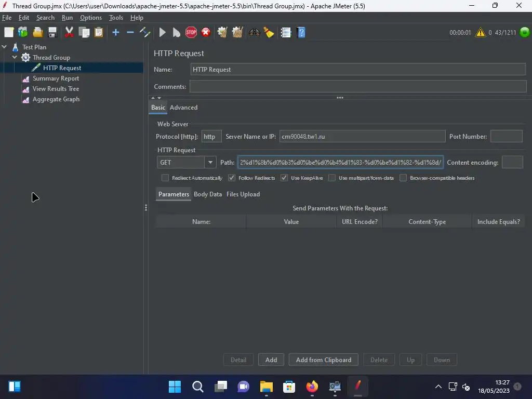Open the Tools menu
Image resolution: width=532 pixels, height=399 pixels.
(116, 18)
